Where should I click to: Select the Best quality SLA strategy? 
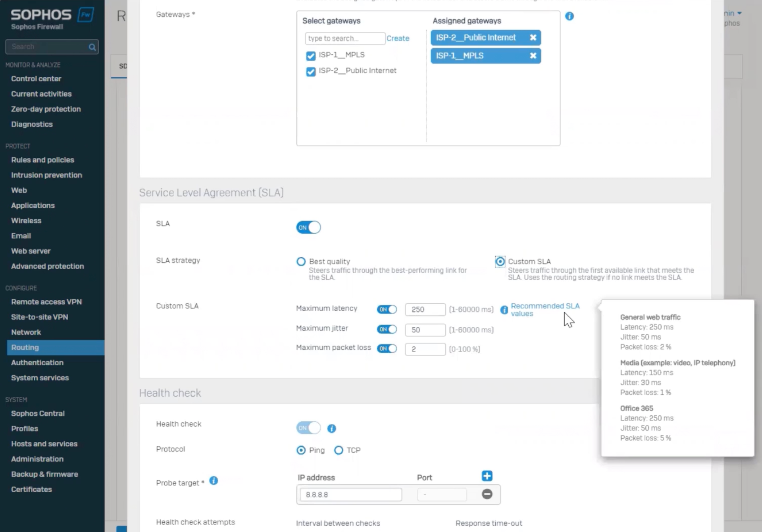tap(301, 261)
